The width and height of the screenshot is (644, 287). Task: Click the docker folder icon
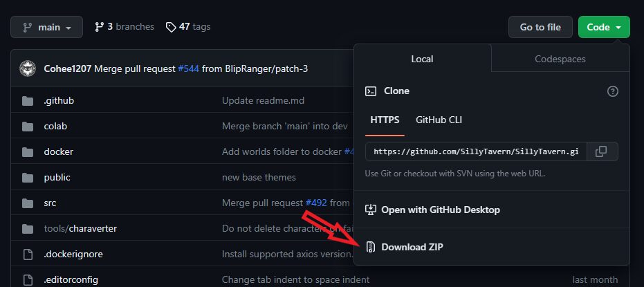28,152
